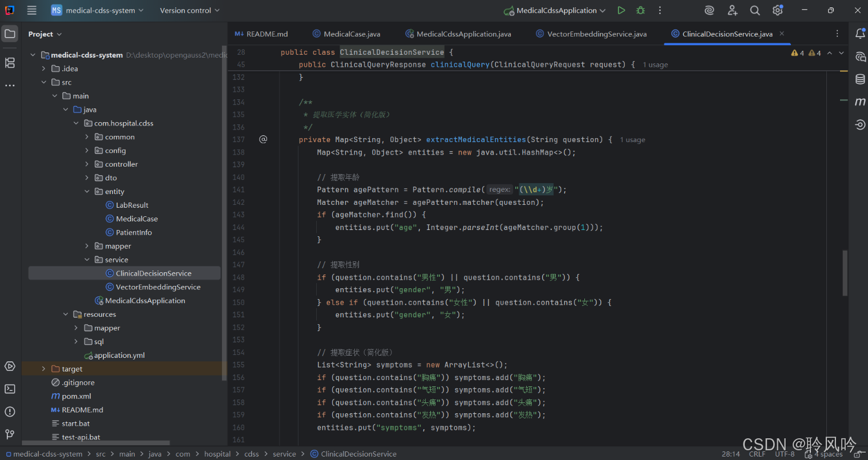Switch to the README.md tab
Viewport: 868px width, 460px height.
(x=261, y=34)
